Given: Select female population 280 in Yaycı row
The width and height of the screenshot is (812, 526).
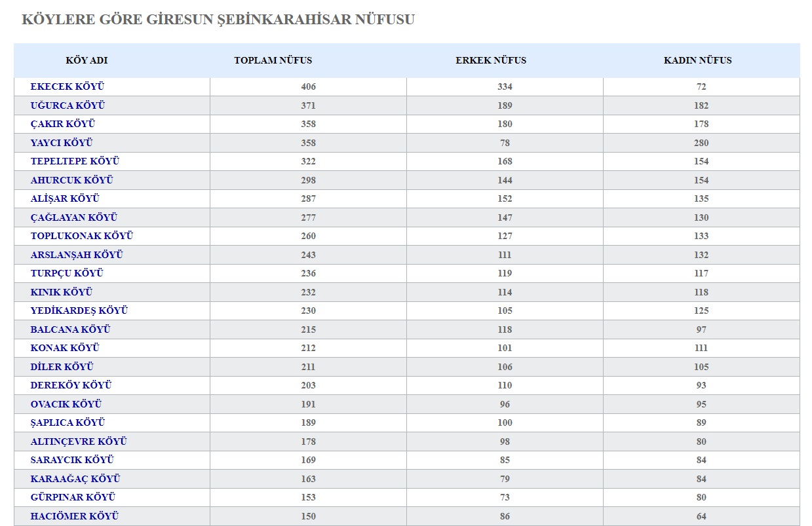Looking at the screenshot, I should 702,143.
